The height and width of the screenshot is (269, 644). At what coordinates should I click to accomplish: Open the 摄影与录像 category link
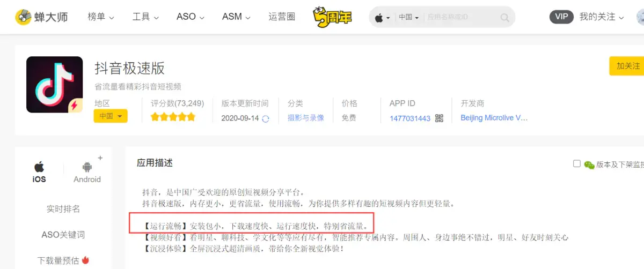point(306,118)
